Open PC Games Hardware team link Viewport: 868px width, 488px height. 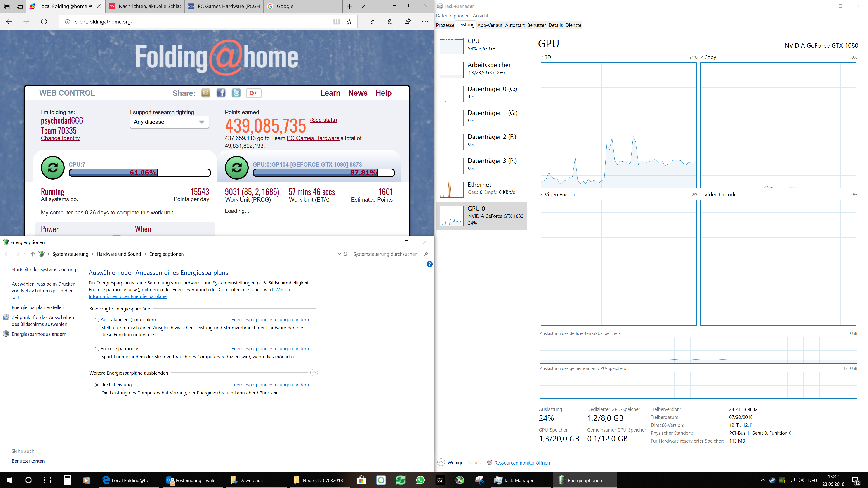tap(313, 138)
